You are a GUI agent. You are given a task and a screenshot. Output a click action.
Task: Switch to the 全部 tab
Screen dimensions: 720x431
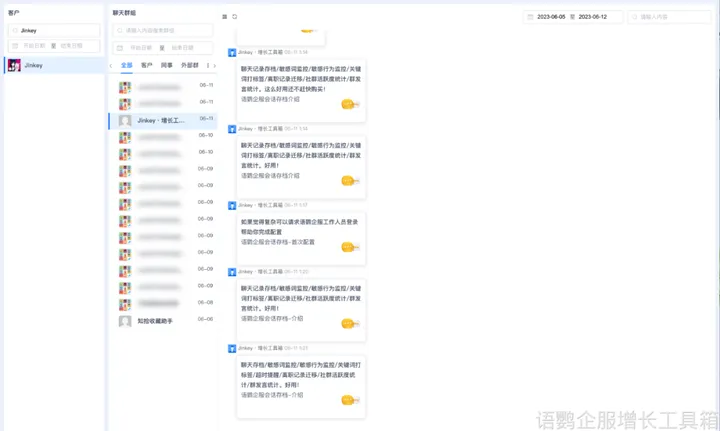click(126, 65)
